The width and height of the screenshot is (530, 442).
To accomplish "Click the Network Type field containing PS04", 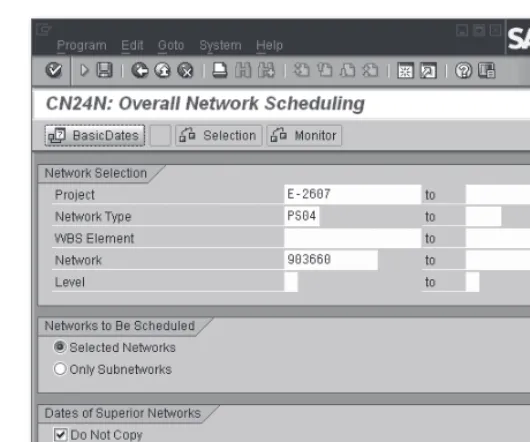I will pos(302,216).
